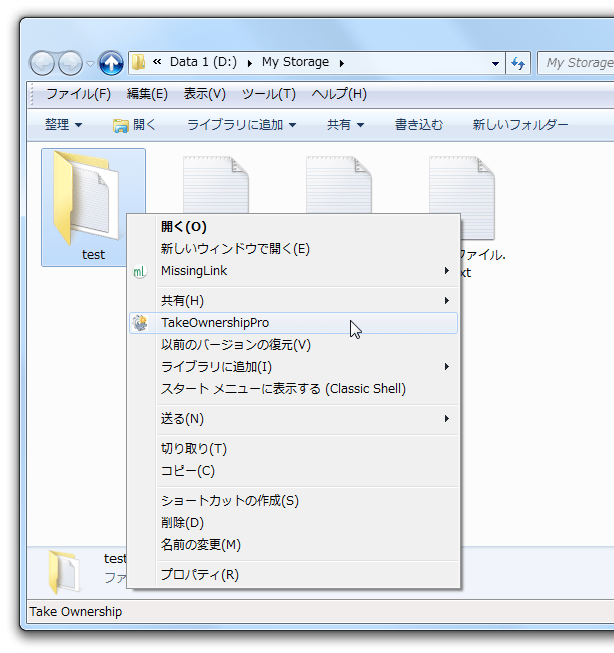Open the 整理 dropdown in toolbar
Viewport: 614px width, 653px height.
coord(63,125)
